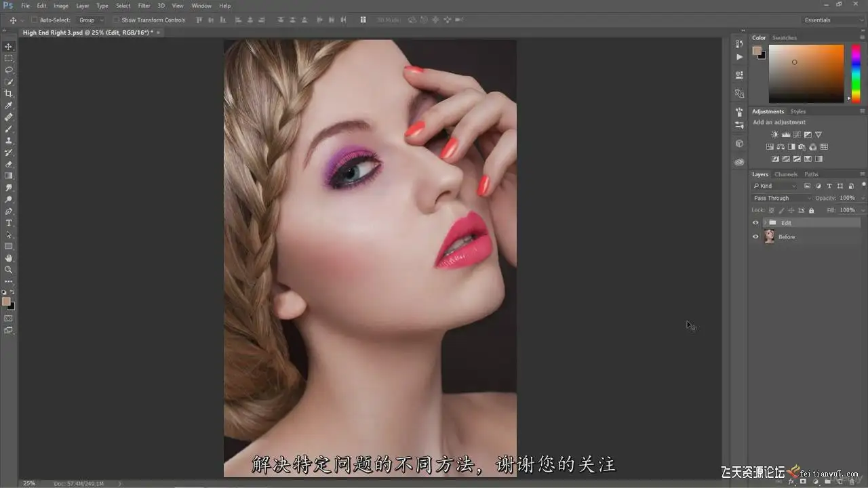This screenshot has width=868, height=488.
Task: Select the Move tool in the toolbox
Action: (9, 46)
